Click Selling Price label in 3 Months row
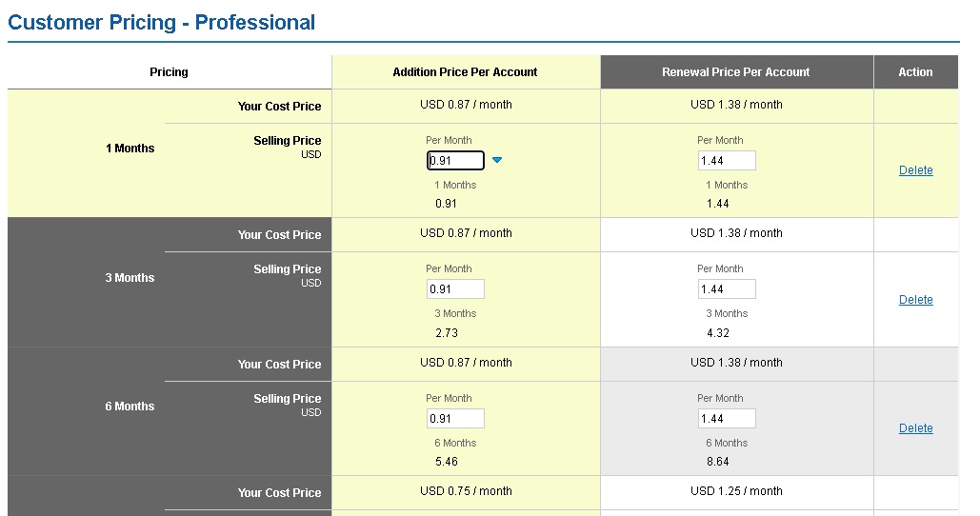 click(287, 269)
